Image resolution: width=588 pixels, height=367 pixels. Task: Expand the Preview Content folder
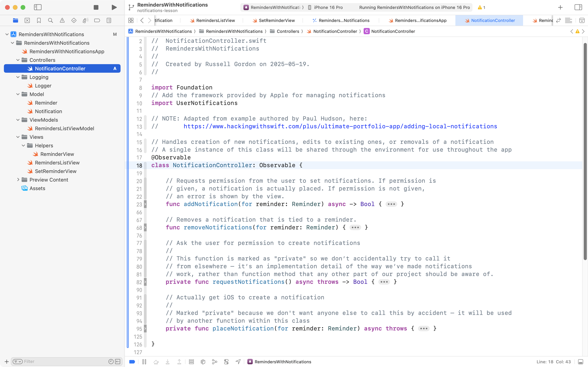tap(18, 180)
